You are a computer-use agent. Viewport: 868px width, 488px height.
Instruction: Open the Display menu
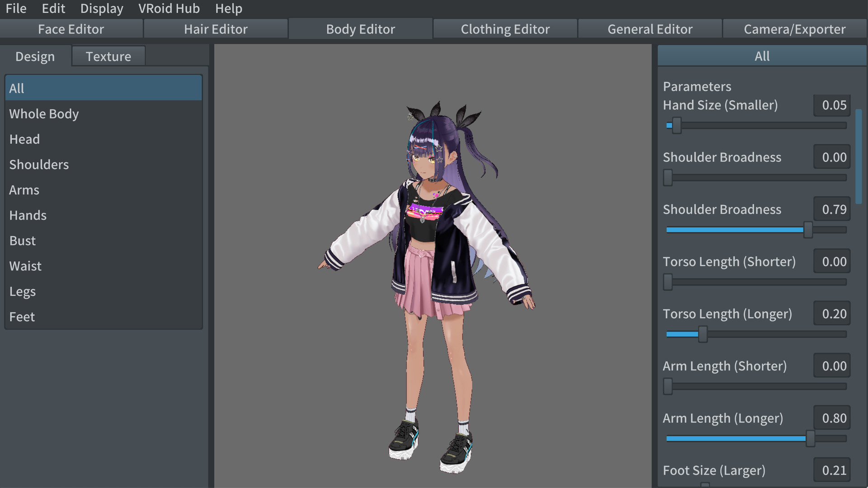tap(101, 8)
